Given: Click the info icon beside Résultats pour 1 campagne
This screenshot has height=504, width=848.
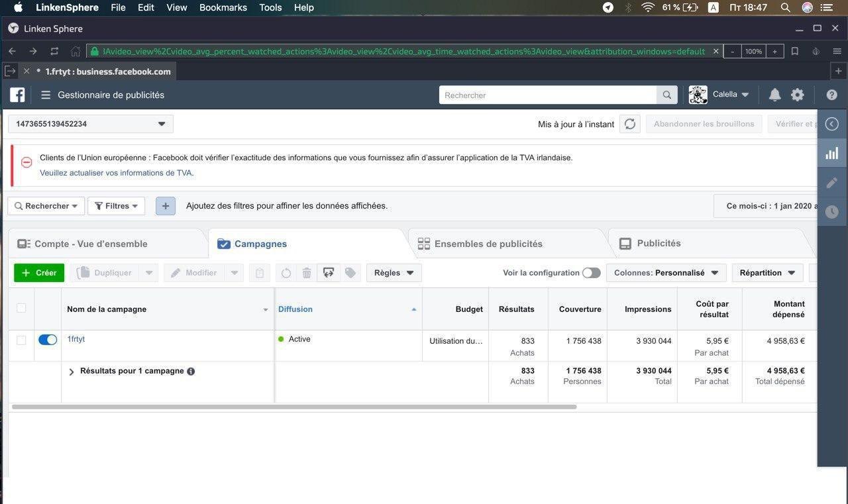Looking at the screenshot, I should click(x=191, y=371).
